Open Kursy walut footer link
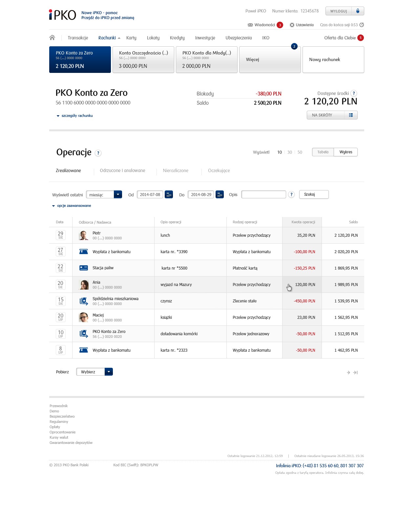420x505 pixels. (x=59, y=437)
